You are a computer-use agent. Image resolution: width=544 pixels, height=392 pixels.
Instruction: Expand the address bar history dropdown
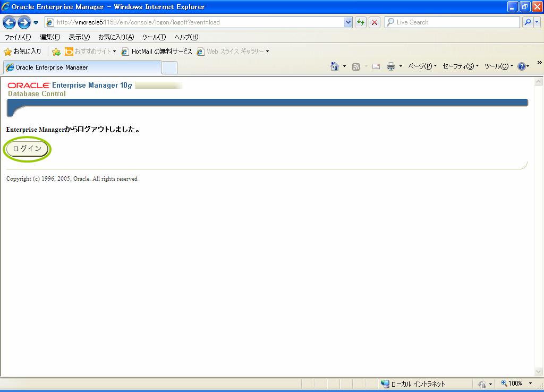(x=348, y=22)
